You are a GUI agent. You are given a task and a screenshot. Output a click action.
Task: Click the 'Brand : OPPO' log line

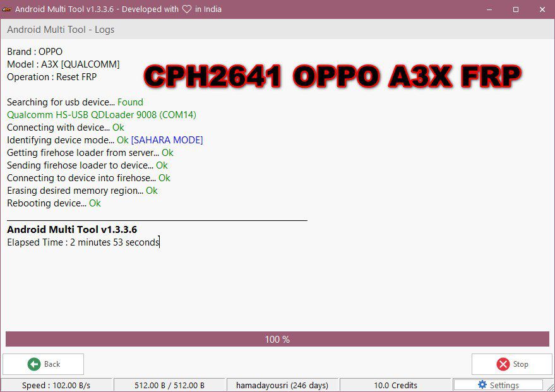coord(35,52)
